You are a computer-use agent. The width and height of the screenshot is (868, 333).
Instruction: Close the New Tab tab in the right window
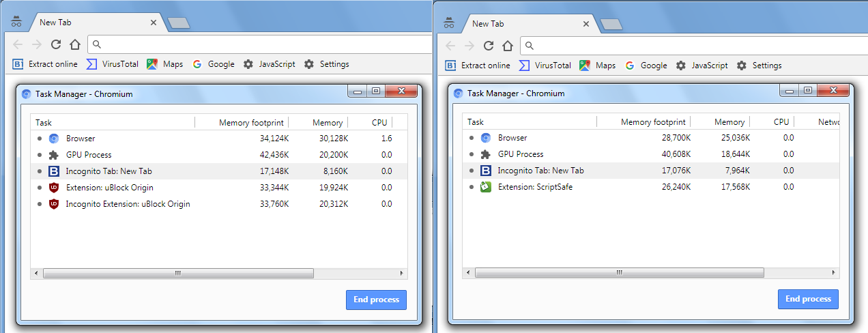coord(586,24)
